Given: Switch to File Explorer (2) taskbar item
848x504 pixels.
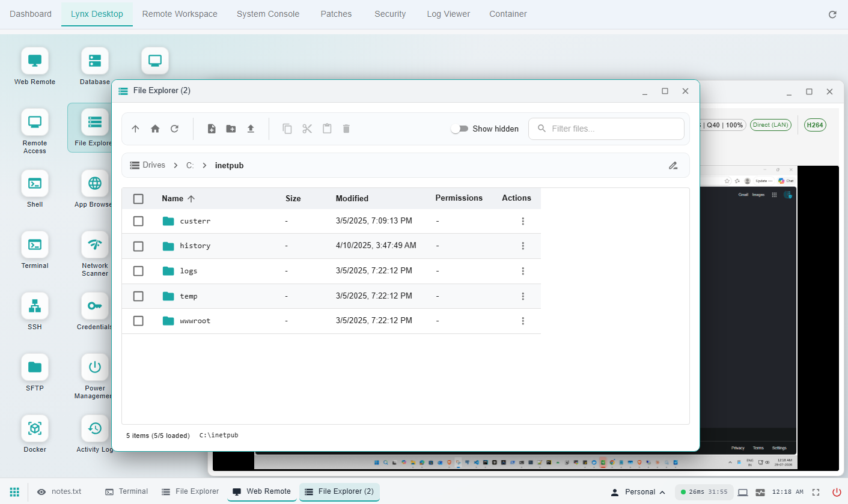Looking at the screenshot, I should click(339, 491).
